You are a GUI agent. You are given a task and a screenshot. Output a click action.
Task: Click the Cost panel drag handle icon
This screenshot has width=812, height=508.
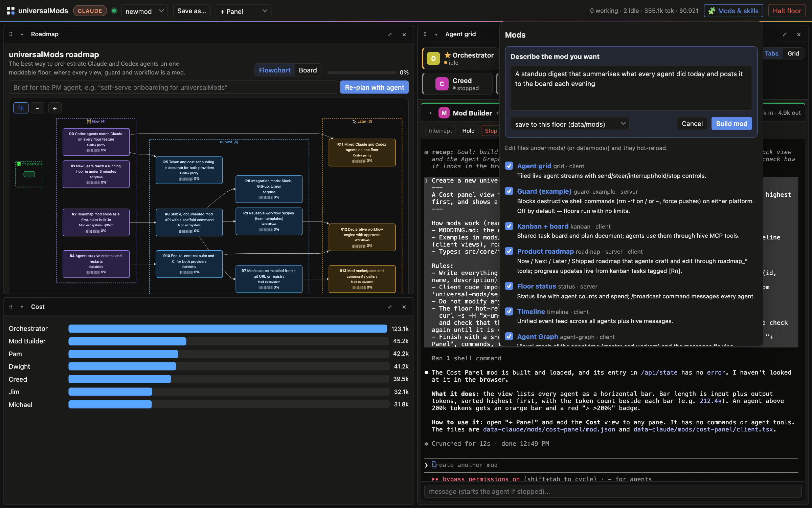point(11,307)
